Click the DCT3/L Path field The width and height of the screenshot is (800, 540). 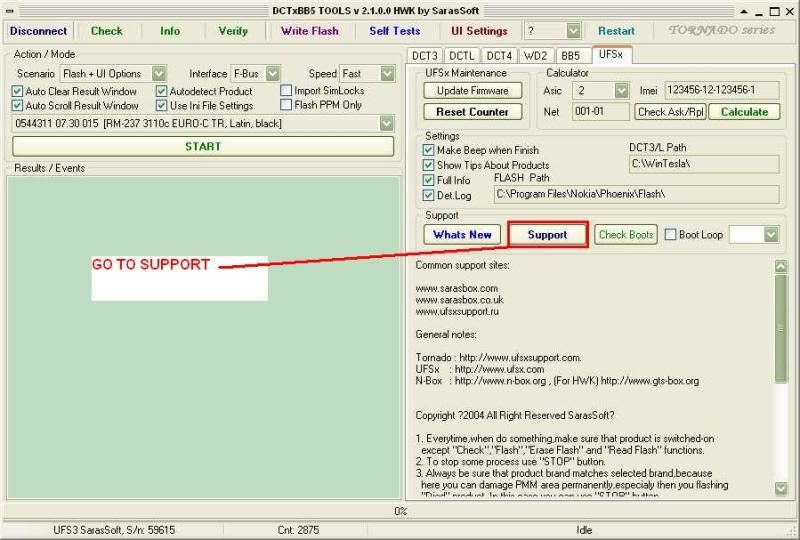[x=704, y=164]
